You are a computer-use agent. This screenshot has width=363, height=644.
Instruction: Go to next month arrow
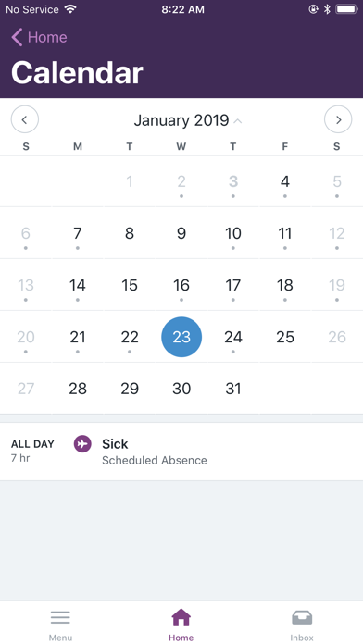(x=338, y=119)
